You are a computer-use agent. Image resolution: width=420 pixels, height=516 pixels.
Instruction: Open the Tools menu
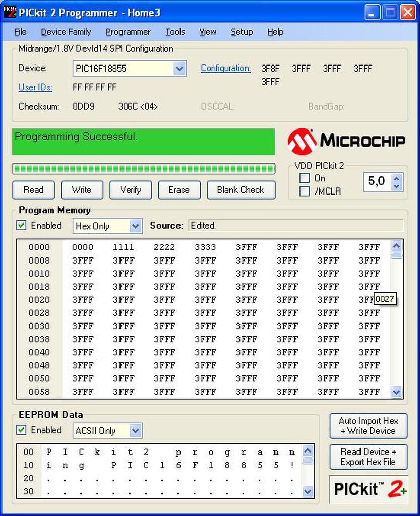pyautogui.click(x=175, y=32)
